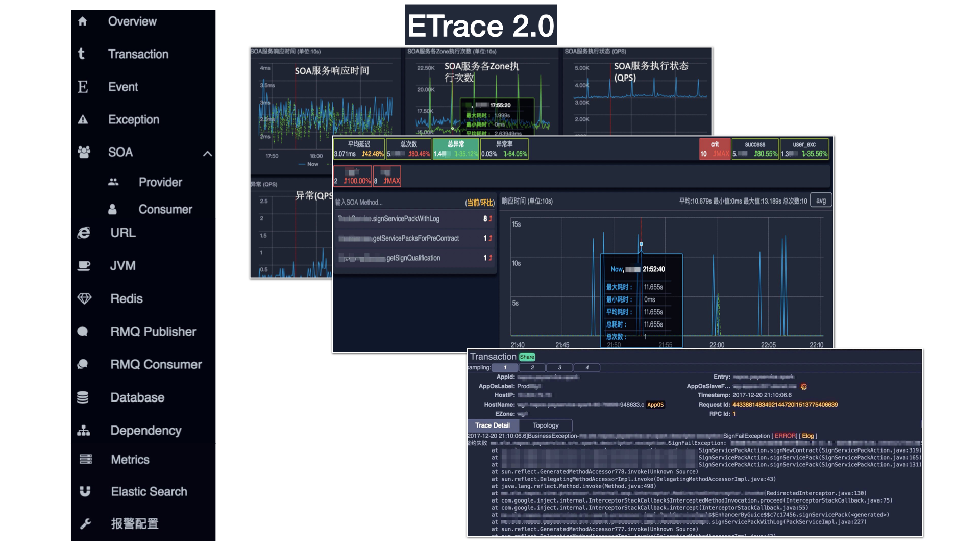Open the Elastic Search magnet icon
980x551 pixels.
coord(85,491)
